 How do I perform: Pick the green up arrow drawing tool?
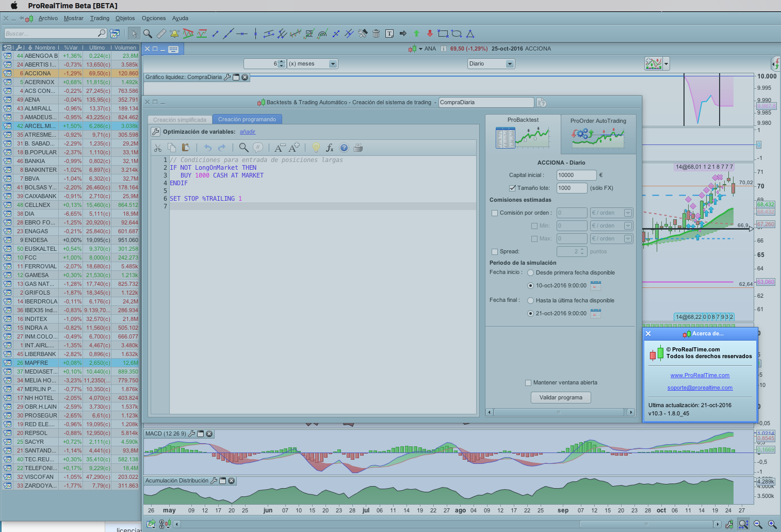click(x=416, y=34)
